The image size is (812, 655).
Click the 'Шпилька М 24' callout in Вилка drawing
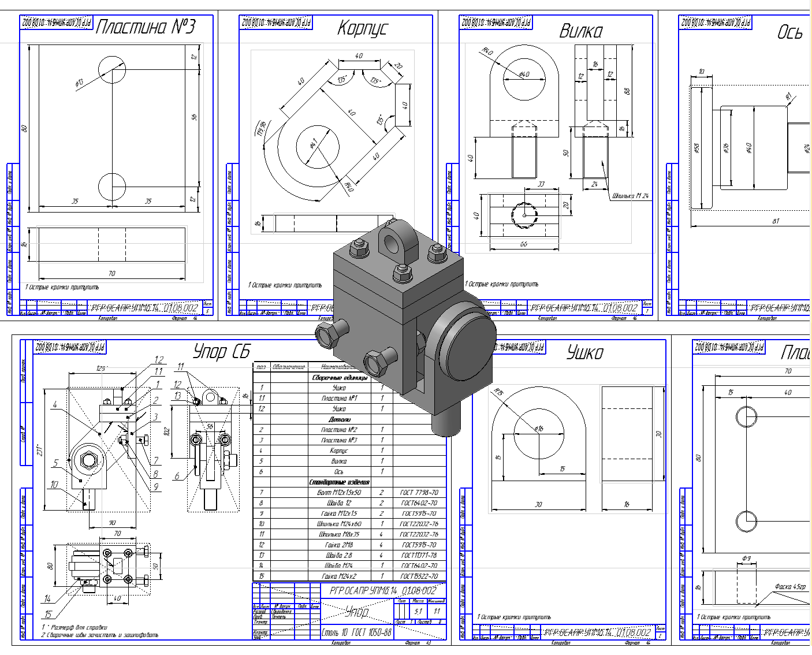click(630, 196)
